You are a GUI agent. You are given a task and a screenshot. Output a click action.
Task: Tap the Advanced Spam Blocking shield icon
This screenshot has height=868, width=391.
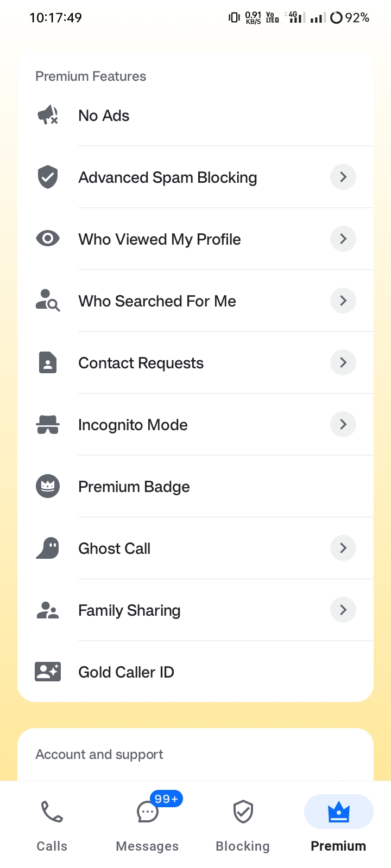pos(48,177)
